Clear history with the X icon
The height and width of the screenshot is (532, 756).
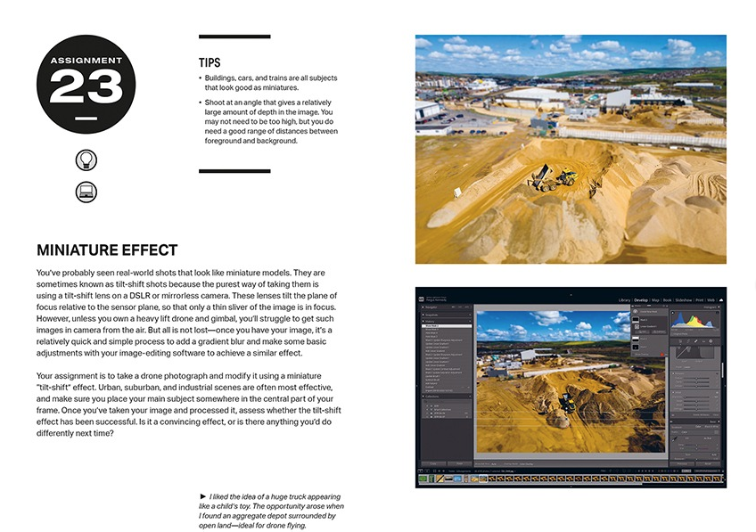point(470,322)
